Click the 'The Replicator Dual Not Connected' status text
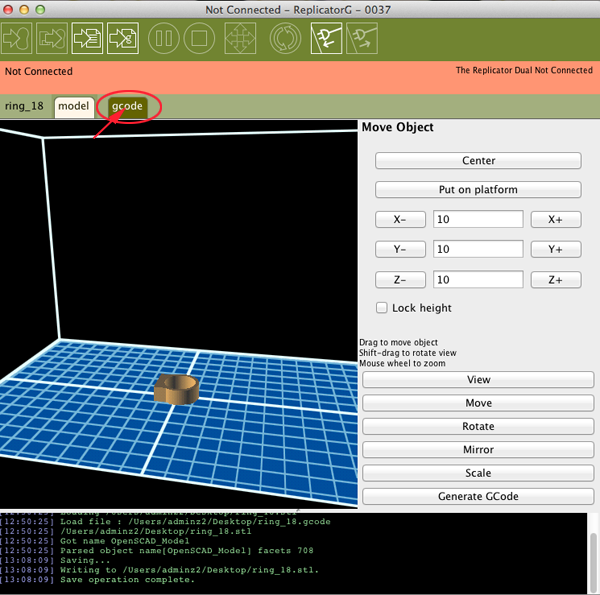The width and height of the screenshot is (600, 595). [x=524, y=70]
